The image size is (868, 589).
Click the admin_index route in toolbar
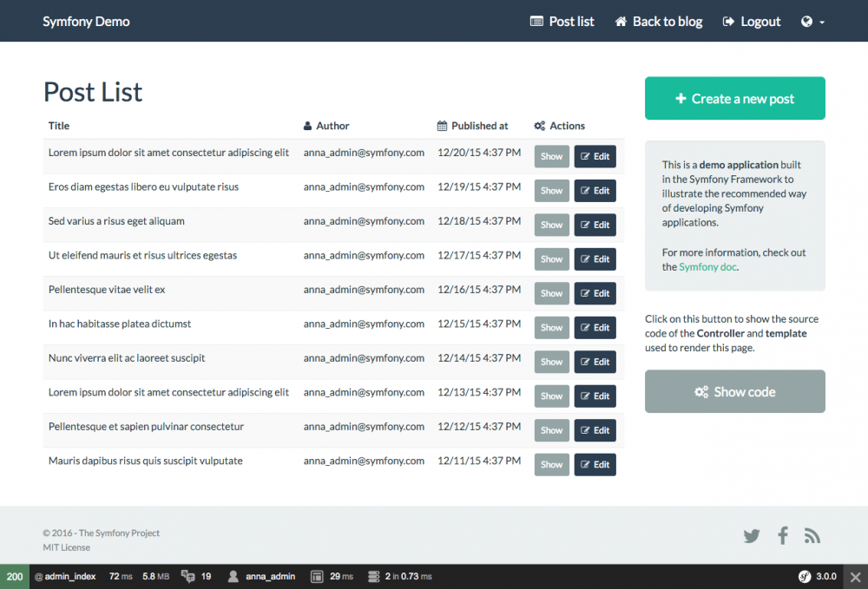pos(65,576)
